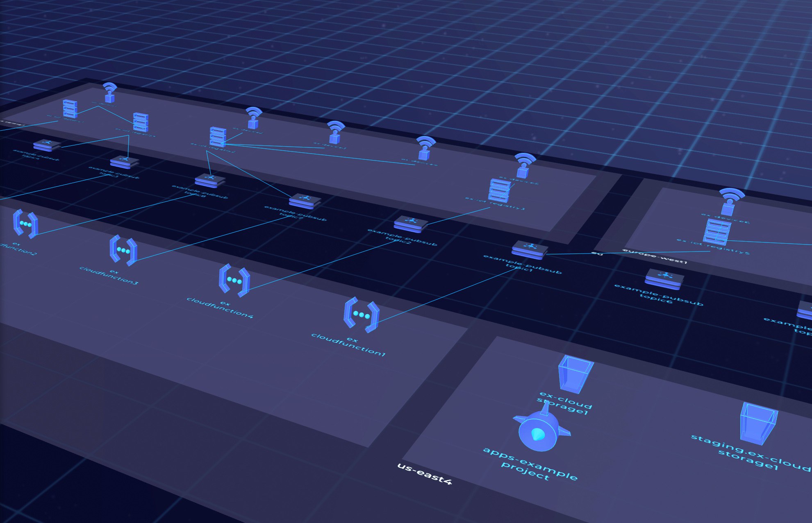The width and height of the screenshot is (812, 523).
Task: Click the 'ex-cloud storage1' label text
Action: coord(565,403)
